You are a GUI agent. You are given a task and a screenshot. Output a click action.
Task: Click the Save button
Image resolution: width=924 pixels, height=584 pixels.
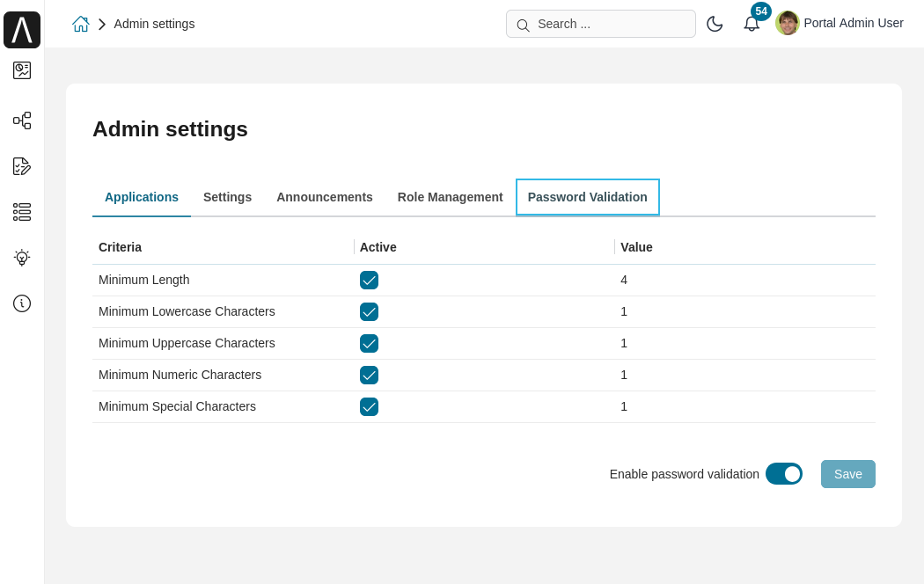847,473
